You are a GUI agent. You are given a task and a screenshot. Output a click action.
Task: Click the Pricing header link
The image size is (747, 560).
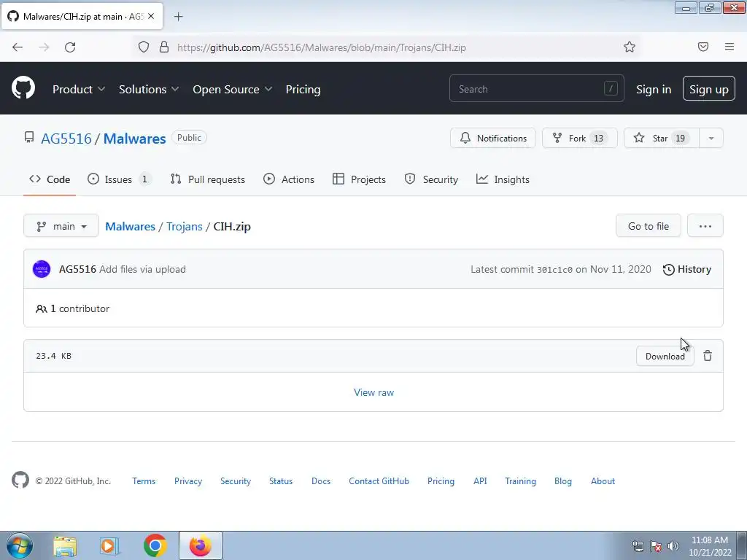(303, 89)
